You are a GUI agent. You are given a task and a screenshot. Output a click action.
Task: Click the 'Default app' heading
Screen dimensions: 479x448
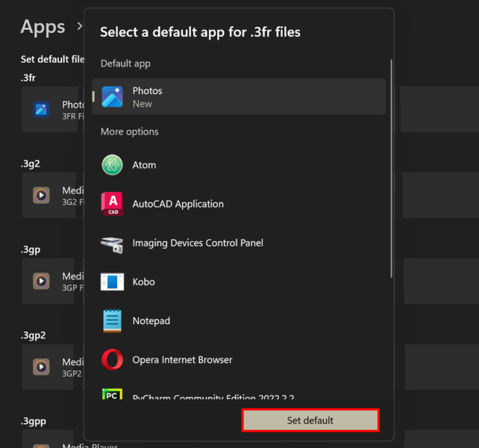(x=125, y=63)
